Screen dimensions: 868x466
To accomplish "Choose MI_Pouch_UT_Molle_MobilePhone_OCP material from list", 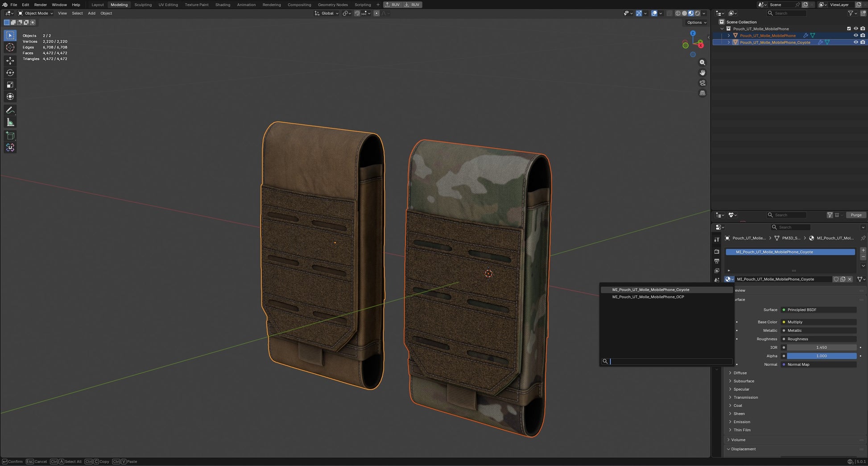I will coord(648,297).
